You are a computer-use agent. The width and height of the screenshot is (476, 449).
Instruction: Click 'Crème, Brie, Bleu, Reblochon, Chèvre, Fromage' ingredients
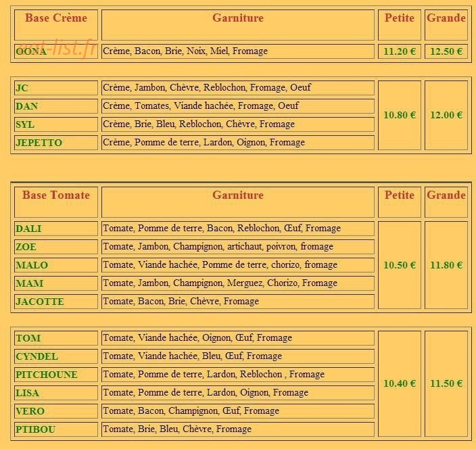[199, 124]
